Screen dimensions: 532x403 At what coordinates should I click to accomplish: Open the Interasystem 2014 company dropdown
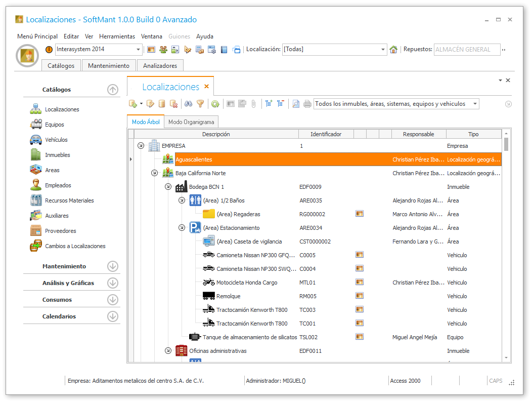click(x=139, y=50)
